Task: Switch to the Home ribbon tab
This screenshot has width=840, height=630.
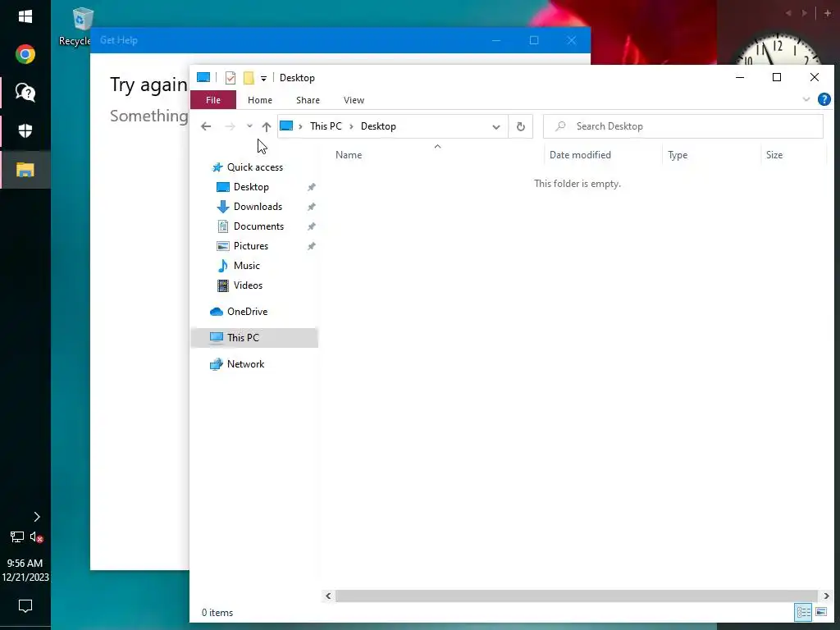Action: coord(260,99)
